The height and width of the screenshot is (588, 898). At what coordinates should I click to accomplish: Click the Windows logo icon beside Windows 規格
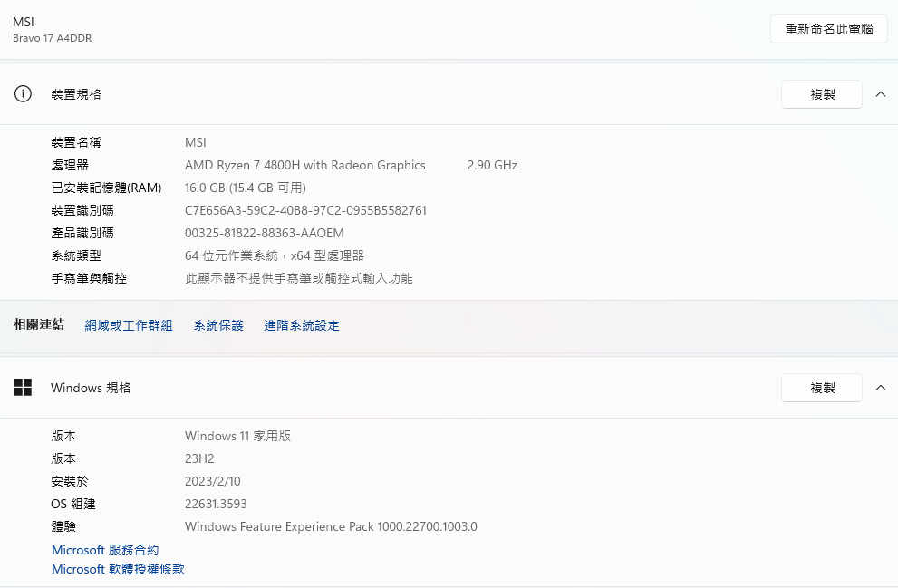click(x=24, y=388)
